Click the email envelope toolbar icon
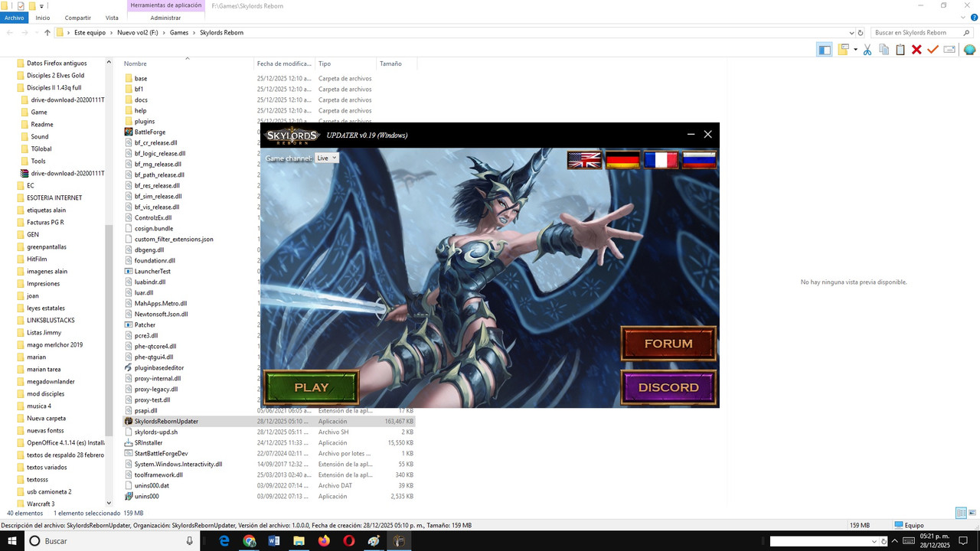 click(949, 50)
